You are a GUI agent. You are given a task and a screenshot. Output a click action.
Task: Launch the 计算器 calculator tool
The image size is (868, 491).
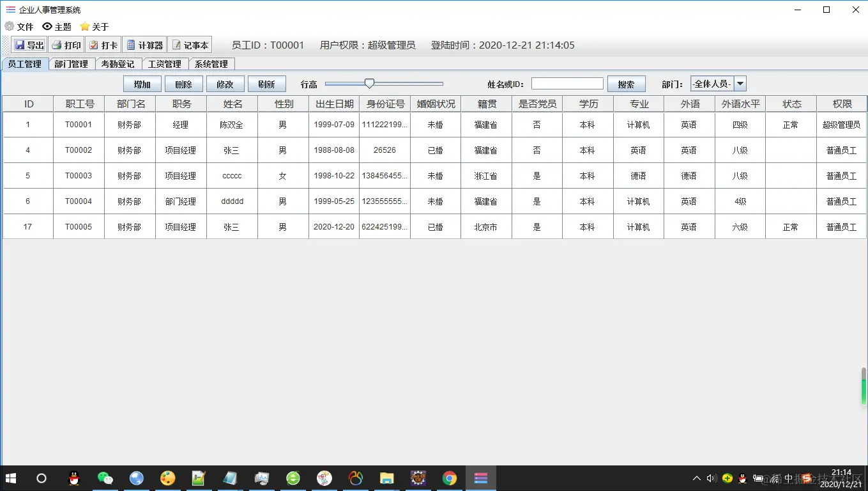tap(144, 44)
